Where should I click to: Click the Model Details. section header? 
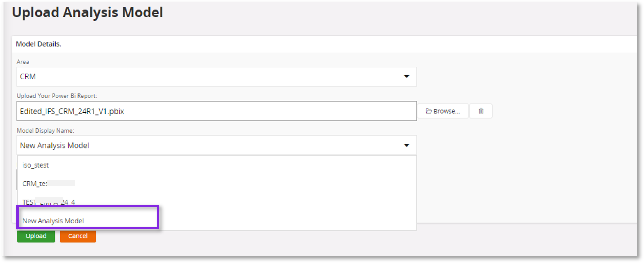(39, 44)
